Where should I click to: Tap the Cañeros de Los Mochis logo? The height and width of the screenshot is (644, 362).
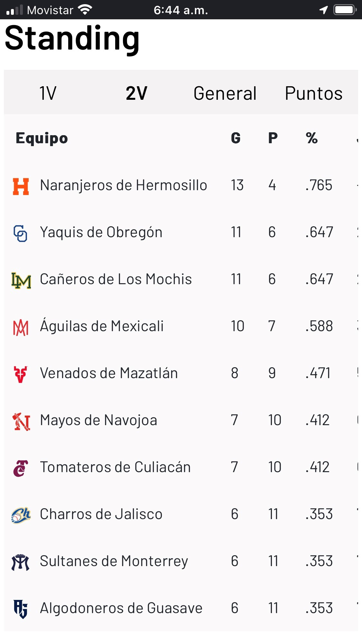[21, 280]
